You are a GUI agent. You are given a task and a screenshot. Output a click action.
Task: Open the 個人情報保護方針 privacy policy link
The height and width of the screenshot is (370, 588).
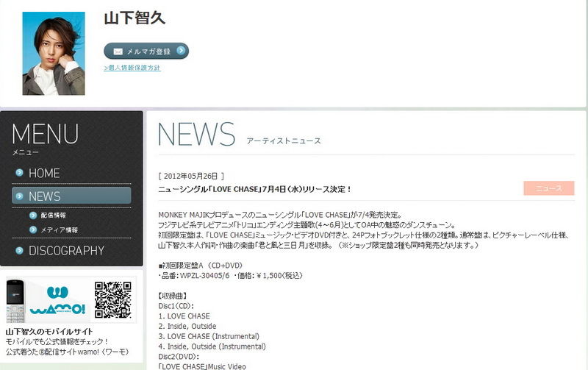132,68
